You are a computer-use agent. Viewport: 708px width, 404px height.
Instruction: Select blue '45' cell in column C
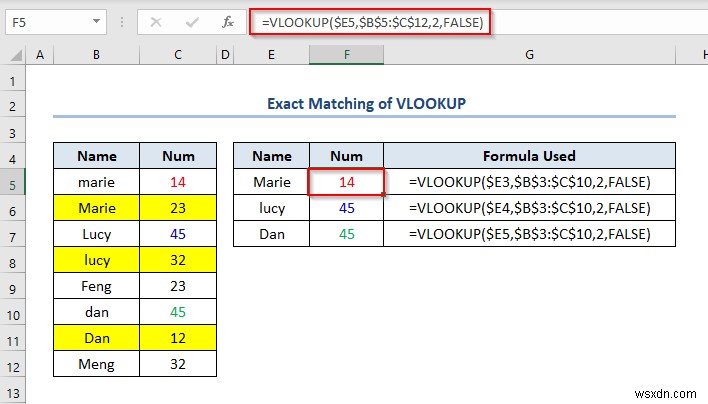click(x=178, y=234)
